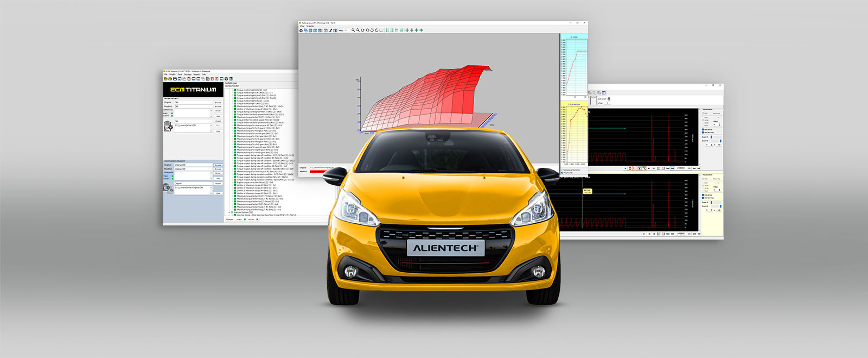This screenshot has width=868, height=358.
Task: Click the position field under the upper graph
Action: 680,168
